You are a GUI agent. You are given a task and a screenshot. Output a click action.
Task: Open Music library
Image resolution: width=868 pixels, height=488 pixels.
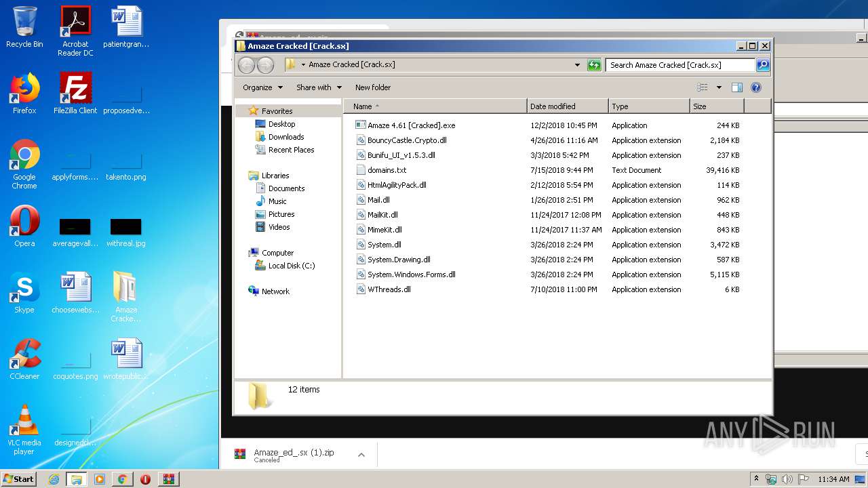tap(277, 201)
